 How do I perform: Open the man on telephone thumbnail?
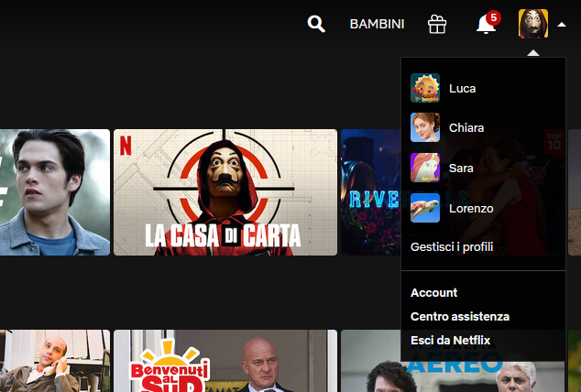click(55, 361)
